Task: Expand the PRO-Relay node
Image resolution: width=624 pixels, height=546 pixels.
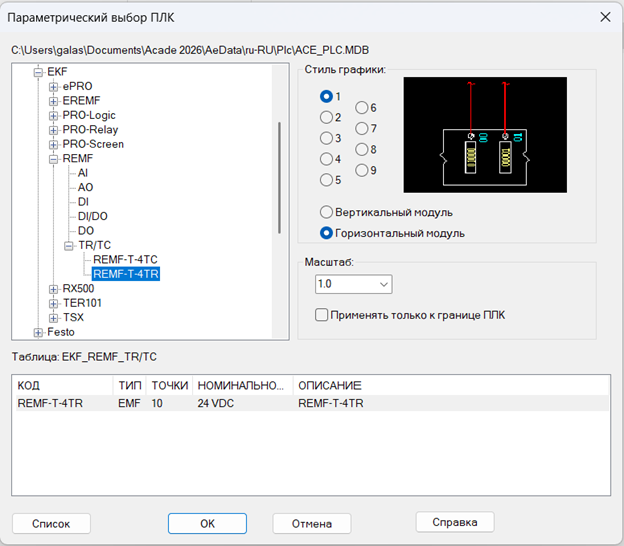Action: pyautogui.click(x=53, y=130)
